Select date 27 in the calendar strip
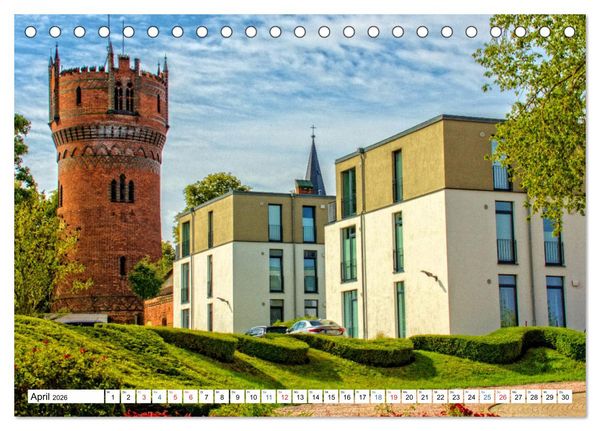600x431 pixels. click(518, 397)
